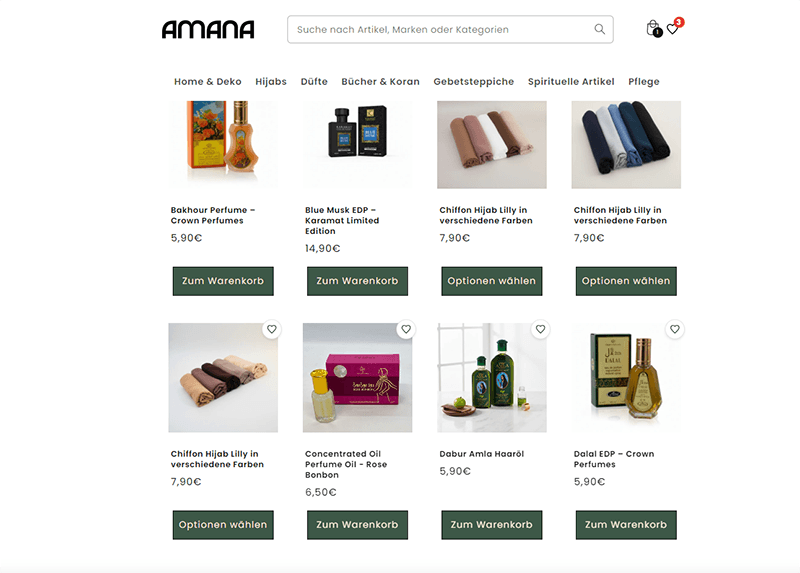
Task: Choose options for the dark blue Chiffon Hijab
Action: 626,281
